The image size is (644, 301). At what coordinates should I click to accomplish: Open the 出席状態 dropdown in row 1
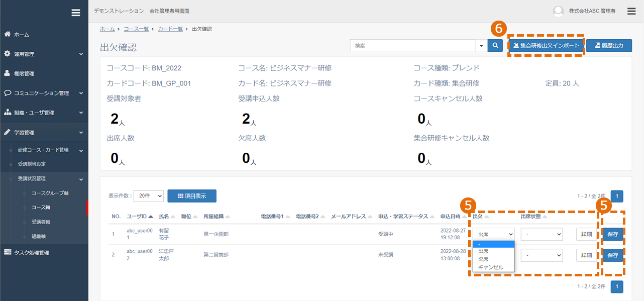[x=542, y=234]
